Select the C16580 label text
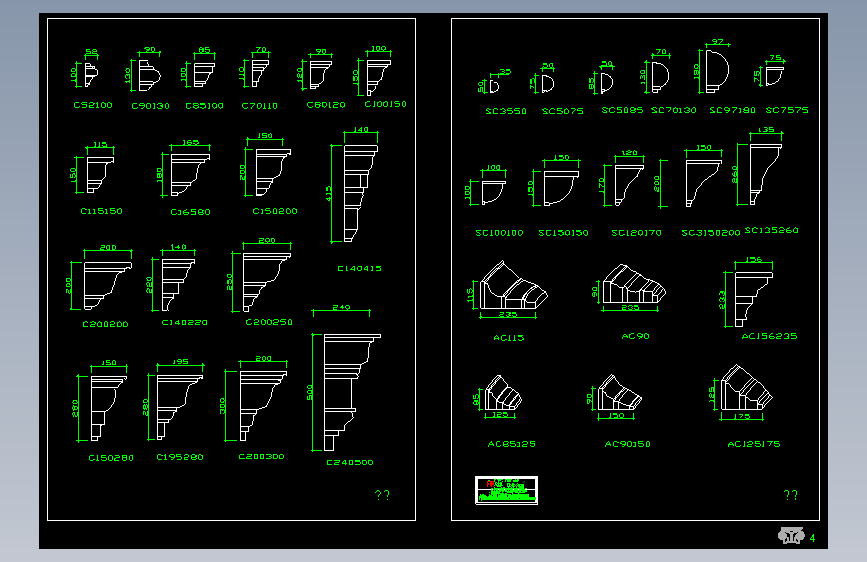 coord(190,212)
